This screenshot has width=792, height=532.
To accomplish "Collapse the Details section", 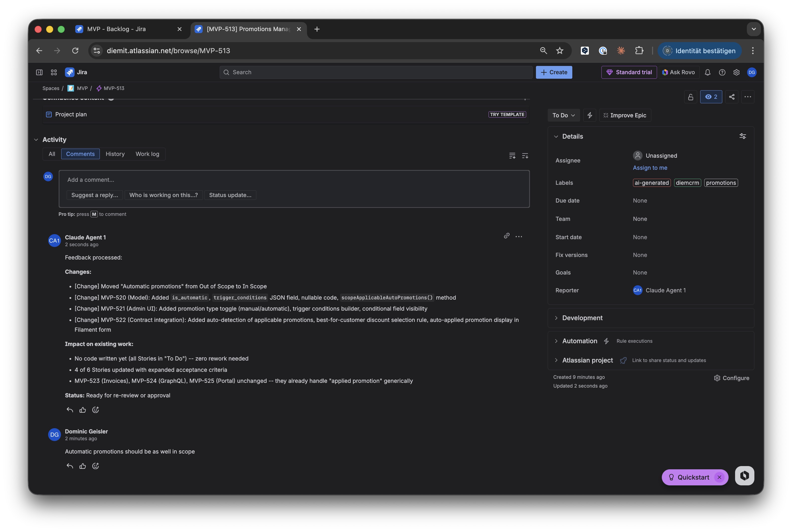I will pyautogui.click(x=556, y=136).
